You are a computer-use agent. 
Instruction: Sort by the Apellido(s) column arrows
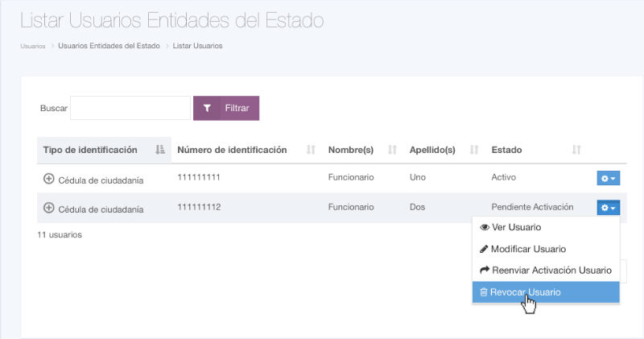pyautogui.click(x=474, y=150)
